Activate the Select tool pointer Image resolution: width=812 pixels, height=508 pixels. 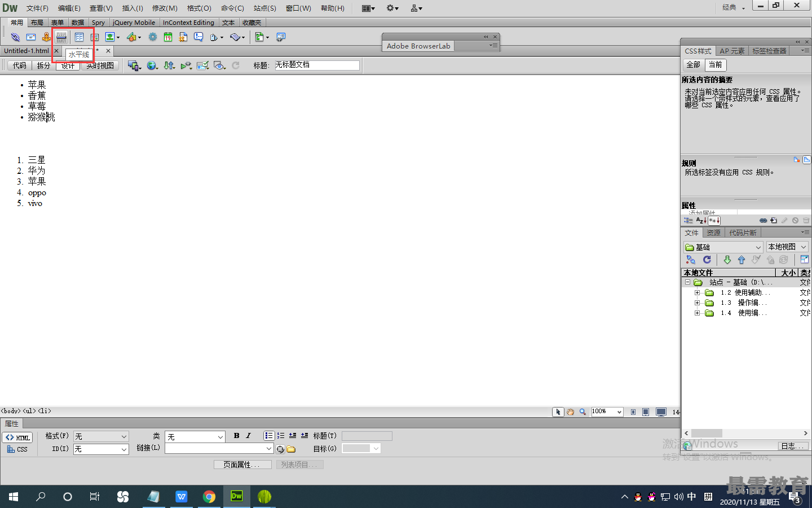tap(558, 412)
